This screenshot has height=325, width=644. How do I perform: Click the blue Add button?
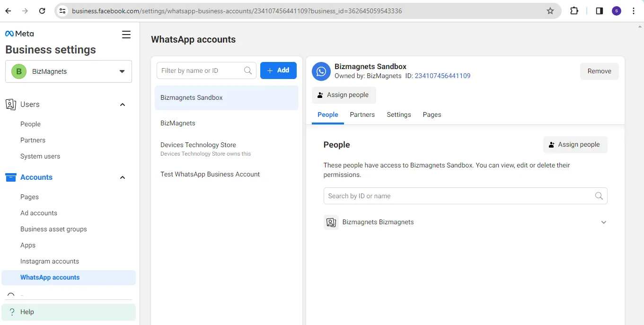click(278, 70)
